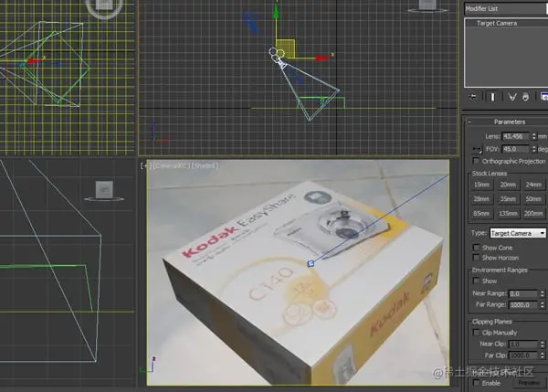
Task: Select Target Camera in modifier stack
Action: click(x=496, y=24)
